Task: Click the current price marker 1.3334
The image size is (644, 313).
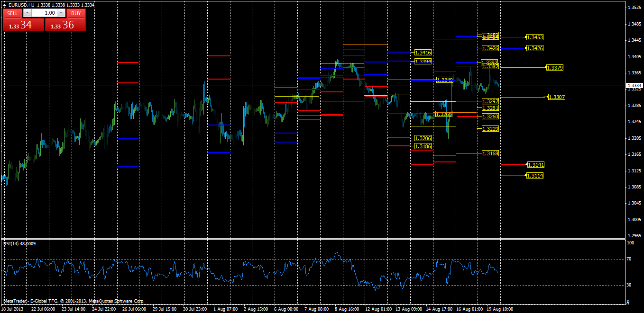Action: point(635,86)
